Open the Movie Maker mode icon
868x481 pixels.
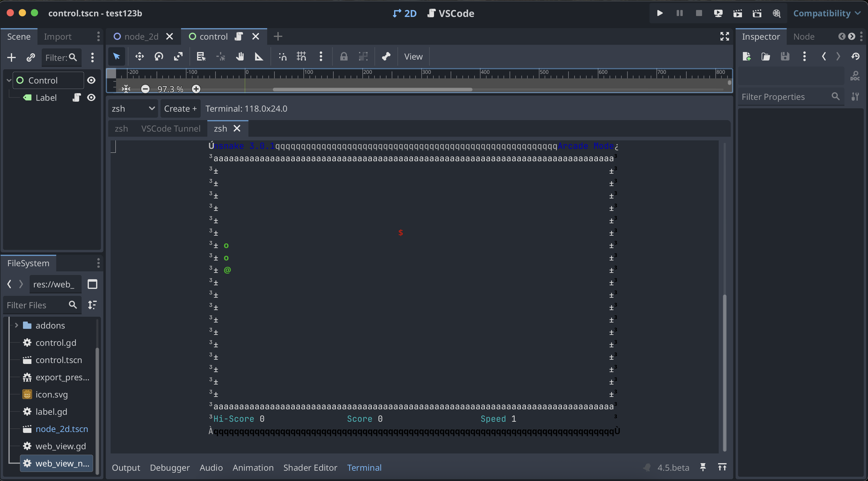tap(776, 13)
